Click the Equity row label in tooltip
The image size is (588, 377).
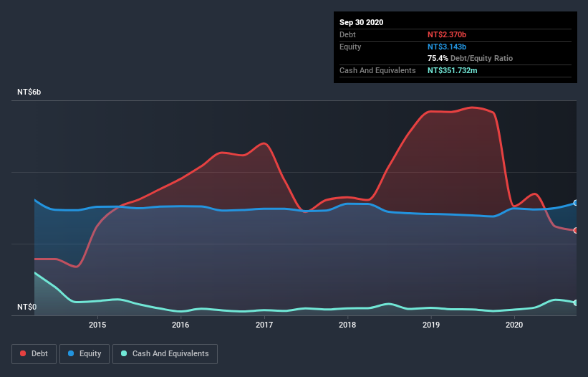[350, 47]
